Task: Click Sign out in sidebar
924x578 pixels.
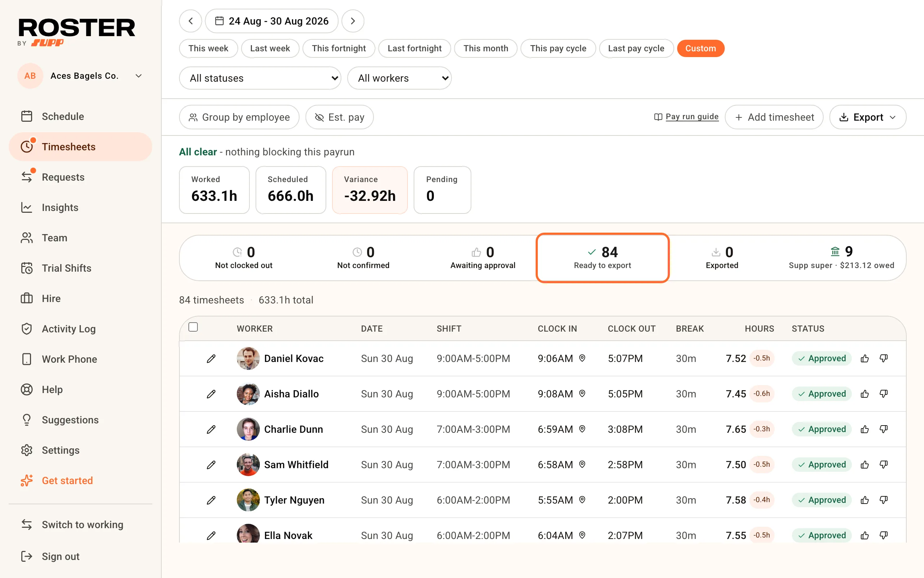Action: (80, 556)
